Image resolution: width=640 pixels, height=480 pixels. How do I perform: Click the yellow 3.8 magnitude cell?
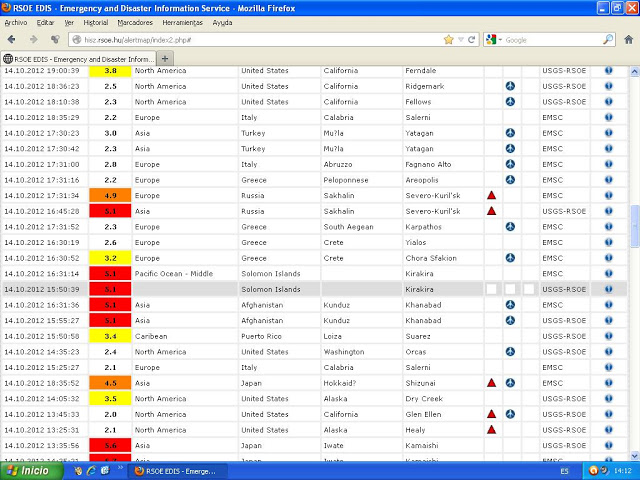coord(110,71)
